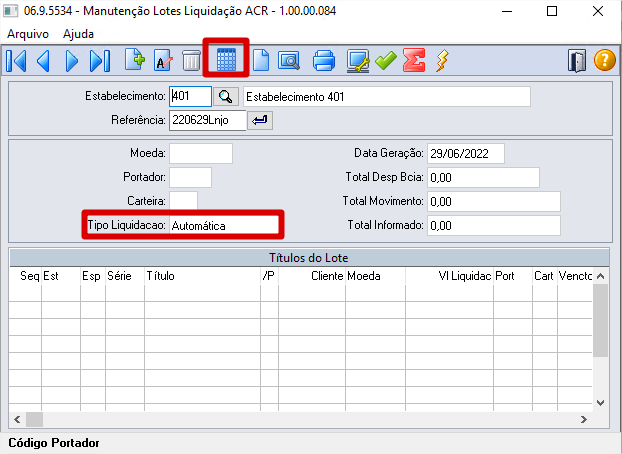Click the Total Movimento field
This screenshot has width=622, height=454.
click(x=494, y=202)
